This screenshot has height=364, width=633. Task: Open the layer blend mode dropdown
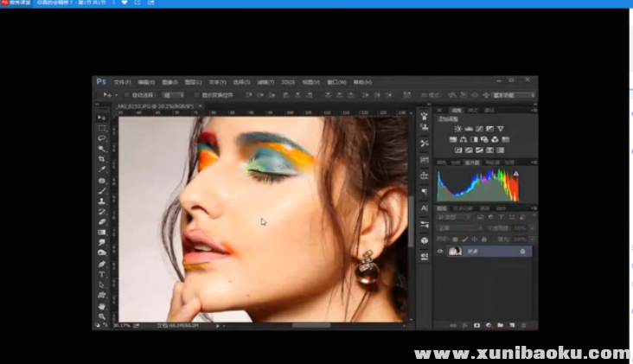[457, 228]
